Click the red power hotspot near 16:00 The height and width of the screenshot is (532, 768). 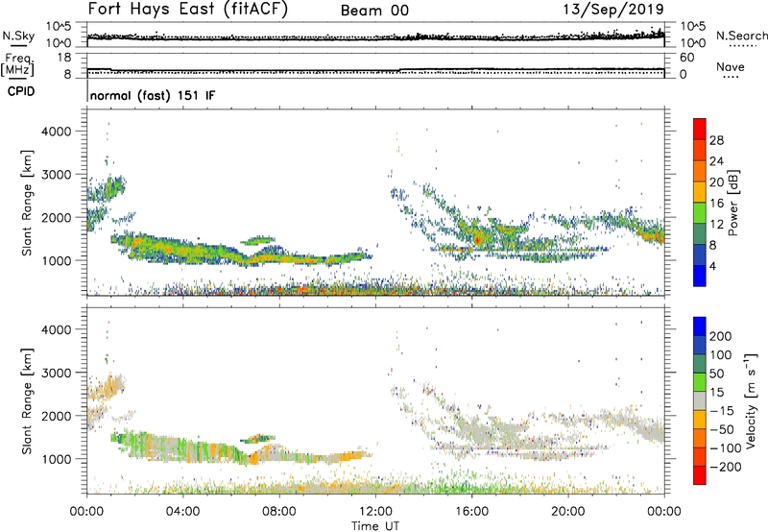tap(477, 240)
